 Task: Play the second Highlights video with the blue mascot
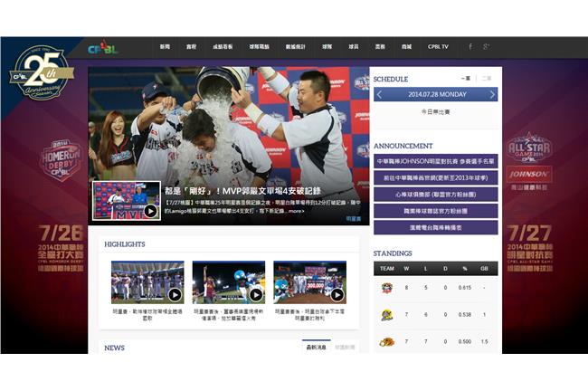click(229, 282)
